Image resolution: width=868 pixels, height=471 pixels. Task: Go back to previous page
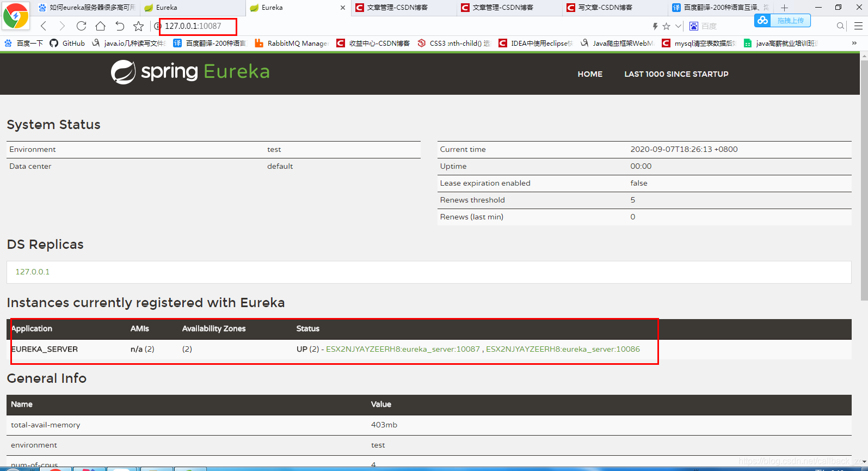click(44, 26)
